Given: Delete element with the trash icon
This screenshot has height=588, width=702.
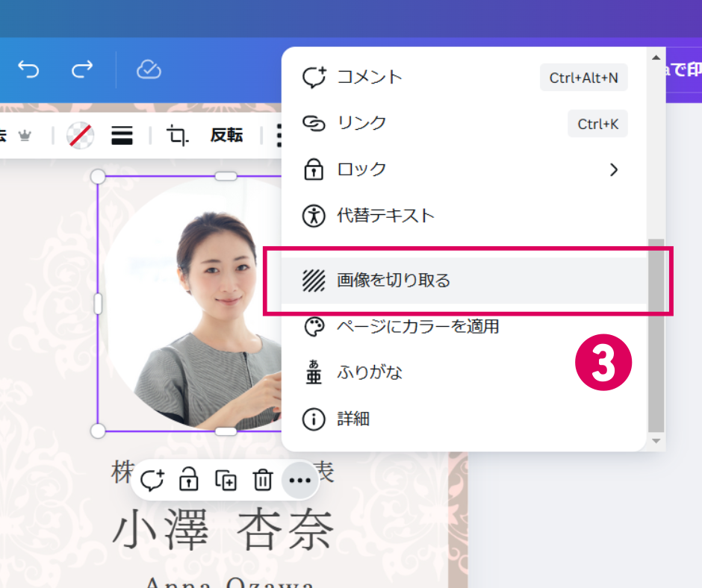Looking at the screenshot, I should (x=263, y=480).
